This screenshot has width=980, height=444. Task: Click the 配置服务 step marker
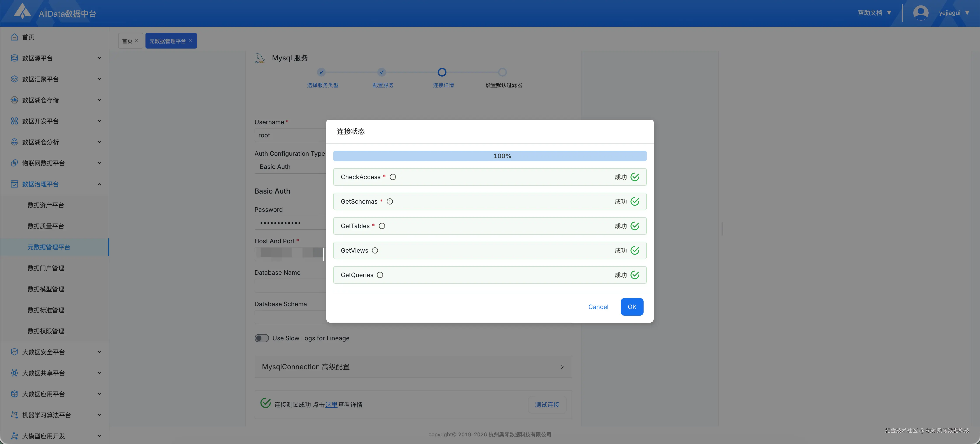[381, 72]
